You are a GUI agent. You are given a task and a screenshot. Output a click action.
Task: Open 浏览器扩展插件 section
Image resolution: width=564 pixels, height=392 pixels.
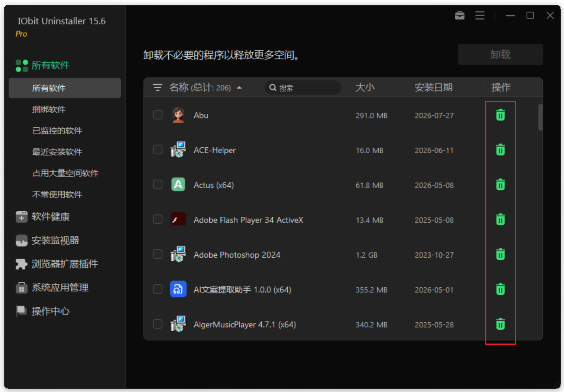coord(57,264)
